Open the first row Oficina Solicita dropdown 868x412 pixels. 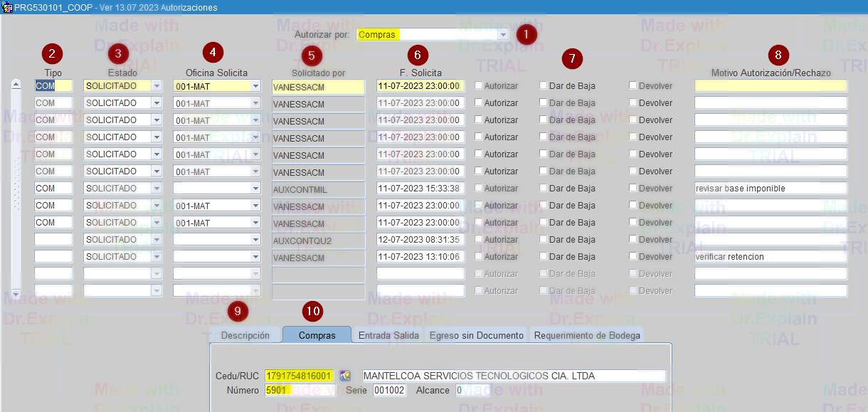click(x=255, y=85)
